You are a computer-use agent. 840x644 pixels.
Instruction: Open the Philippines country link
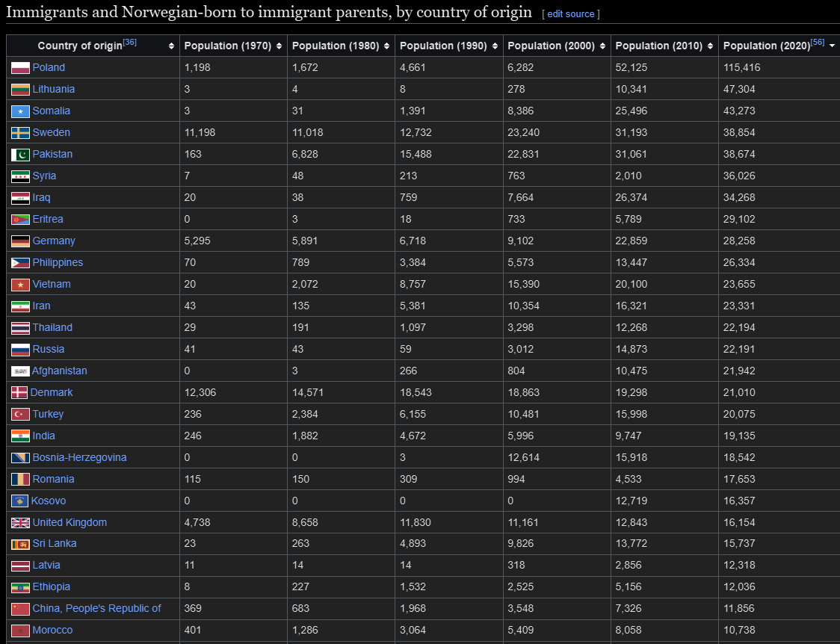[x=58, y=262]
